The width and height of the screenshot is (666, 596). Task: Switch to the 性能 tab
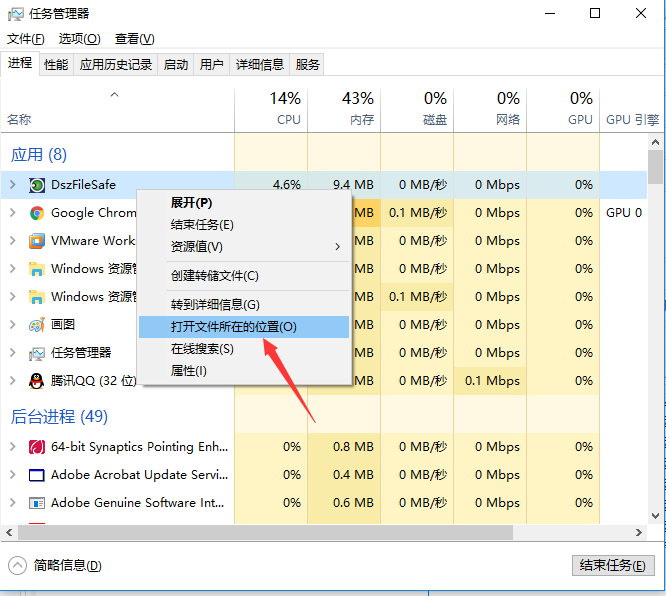(x=56, y=65)
